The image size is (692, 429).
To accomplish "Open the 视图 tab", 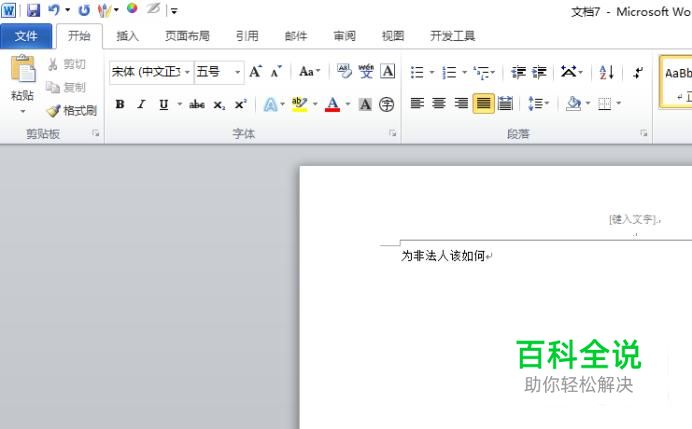I will (393, 36).
